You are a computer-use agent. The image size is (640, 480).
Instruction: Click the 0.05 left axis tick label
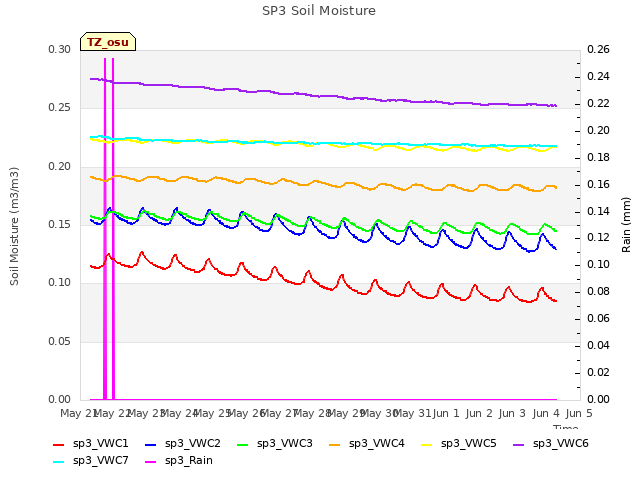click(x=60, y=341)
